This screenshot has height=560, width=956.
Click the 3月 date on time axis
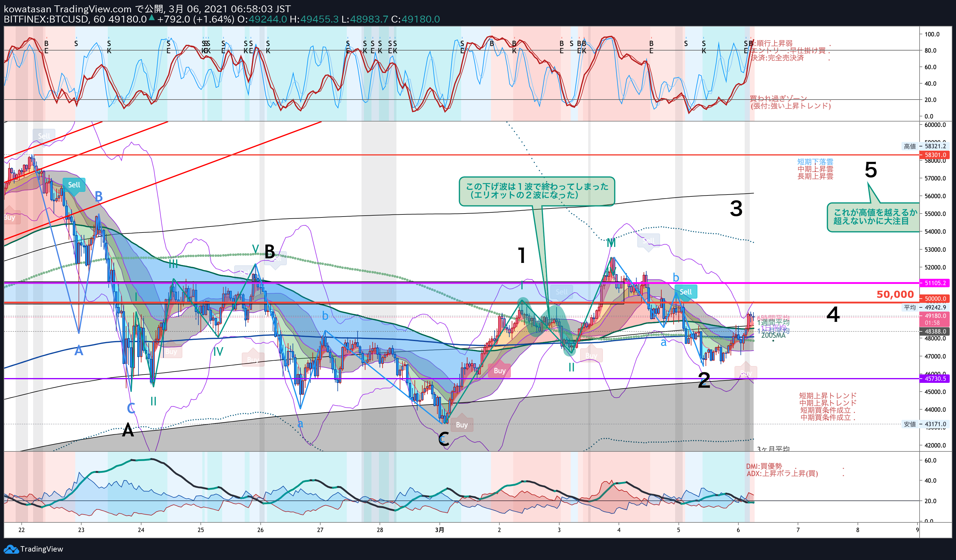(439, 530)
